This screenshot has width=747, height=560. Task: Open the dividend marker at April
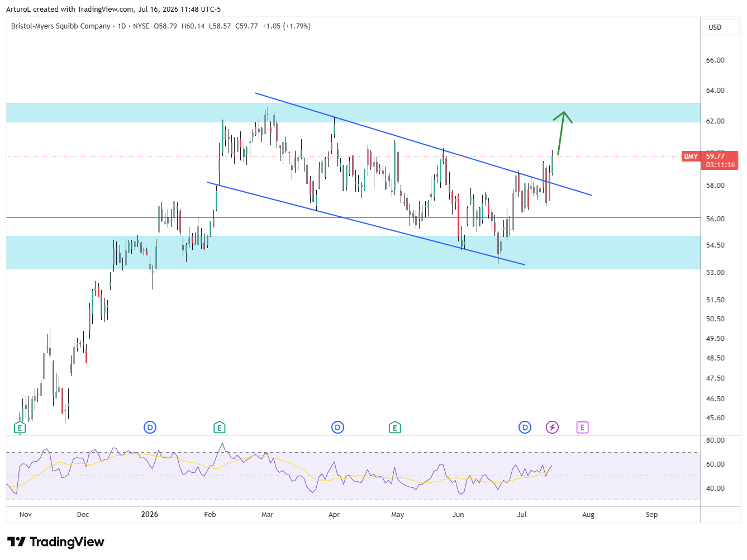[x=337, y=428]
